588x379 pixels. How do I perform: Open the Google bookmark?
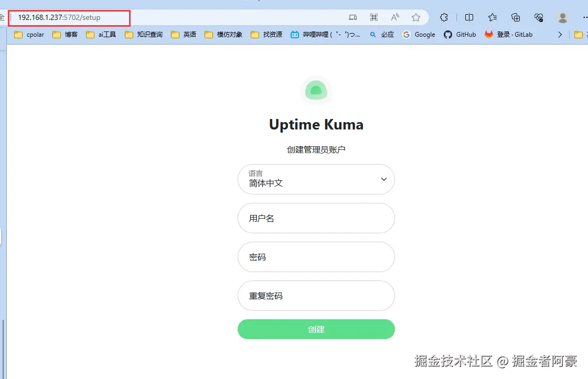pyautogui.click(x=419, y=35)
